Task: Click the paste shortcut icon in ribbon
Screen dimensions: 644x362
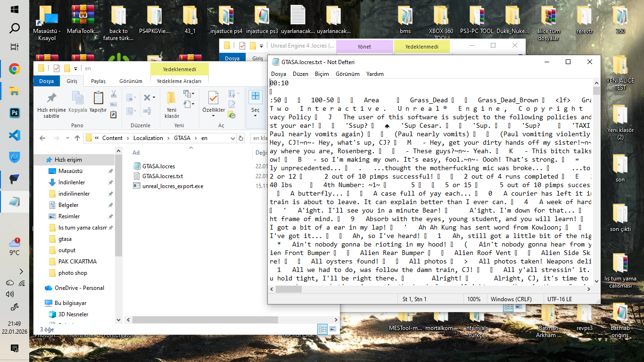Action: click(114, 115)
